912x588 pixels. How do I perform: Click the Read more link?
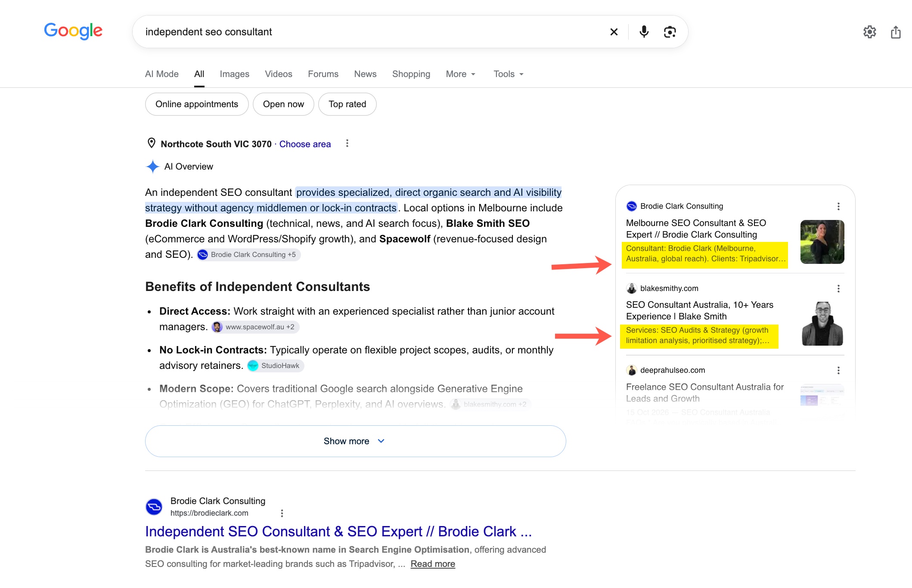[433, 564]
